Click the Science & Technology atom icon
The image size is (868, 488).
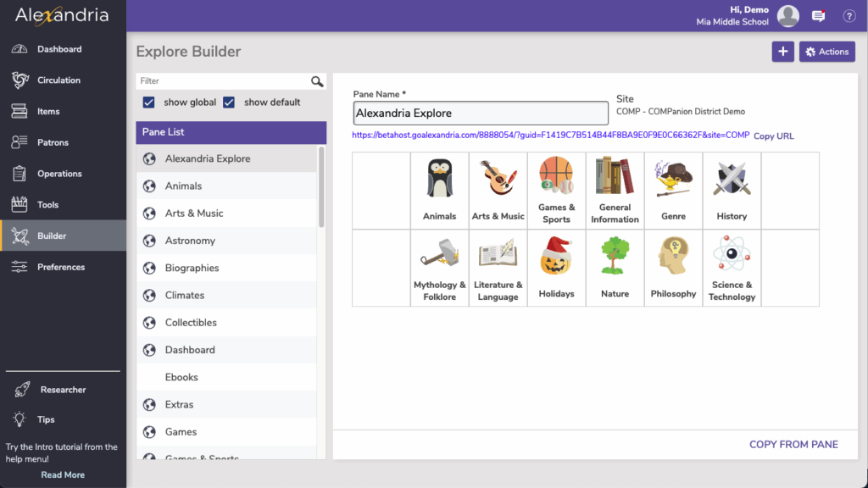(732, 257)
